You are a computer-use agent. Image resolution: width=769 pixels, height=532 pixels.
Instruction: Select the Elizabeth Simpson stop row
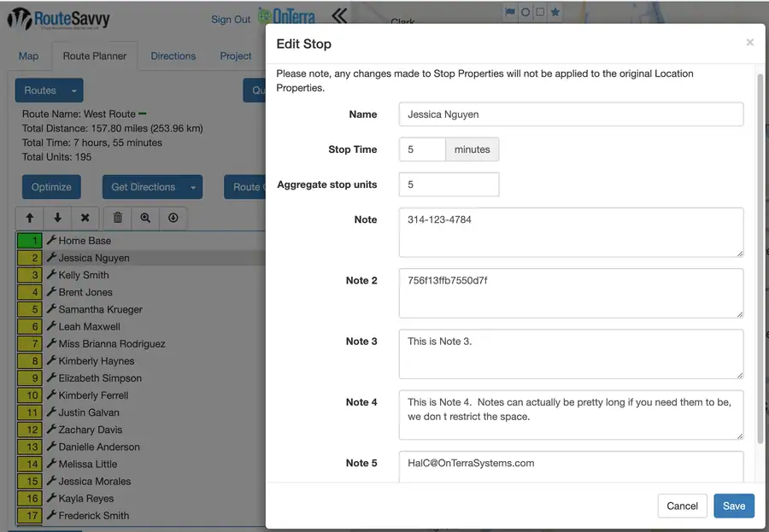coord(141,378)
